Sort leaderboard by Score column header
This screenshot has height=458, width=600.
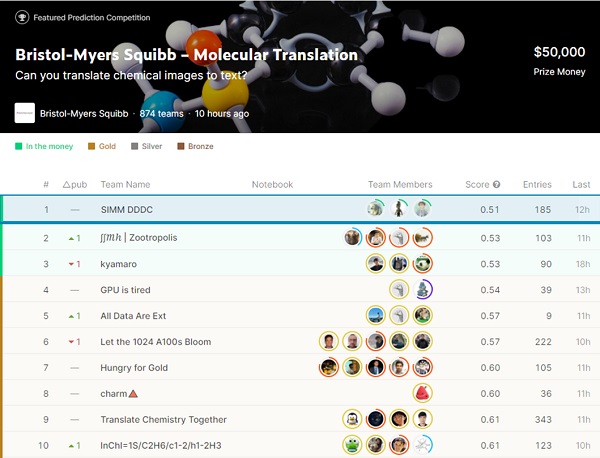tap(477, 185)
